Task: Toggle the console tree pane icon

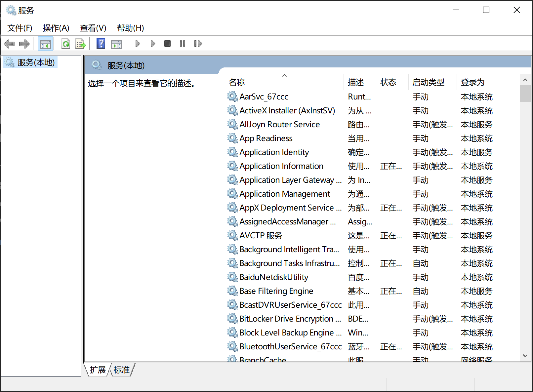Action: click(x=45, y=43)
